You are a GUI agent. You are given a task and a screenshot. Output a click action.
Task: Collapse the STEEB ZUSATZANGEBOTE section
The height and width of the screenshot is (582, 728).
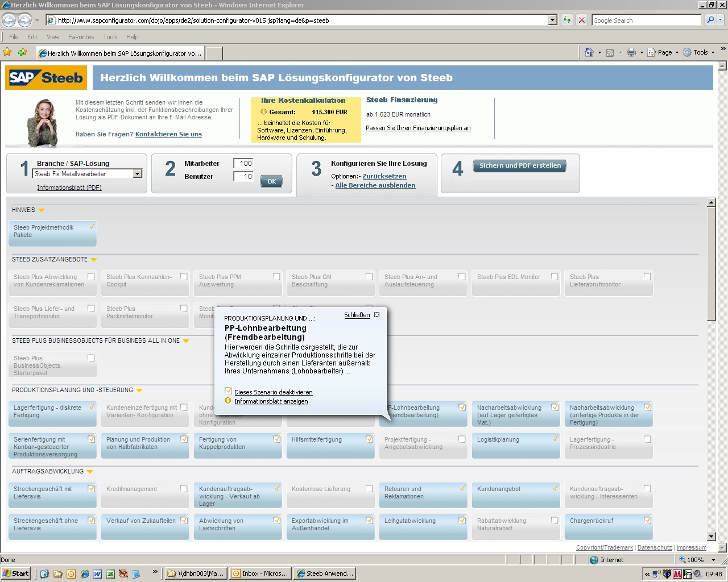[93, 259]
